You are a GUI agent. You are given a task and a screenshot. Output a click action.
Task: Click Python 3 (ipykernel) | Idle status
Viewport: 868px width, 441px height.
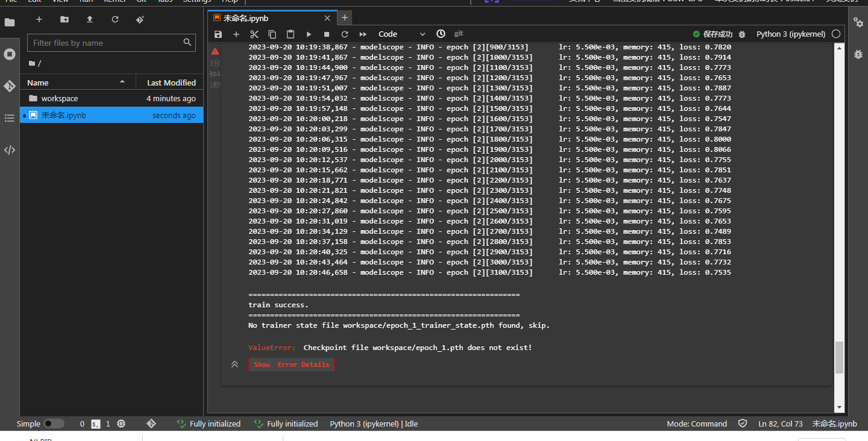click(374, 424)
